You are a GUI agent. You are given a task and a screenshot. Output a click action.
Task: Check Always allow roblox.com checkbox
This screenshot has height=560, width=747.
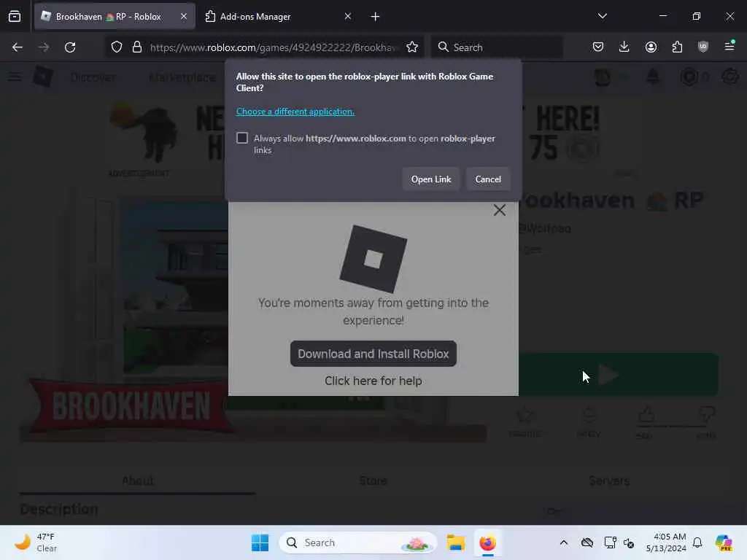click(x=242, y=138)
